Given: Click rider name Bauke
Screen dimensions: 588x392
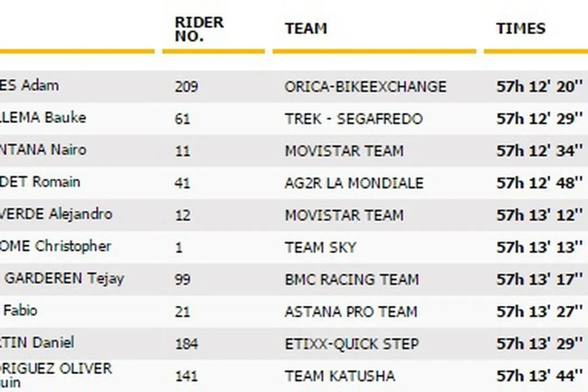Looking at the screenshot, I should 43,118.
